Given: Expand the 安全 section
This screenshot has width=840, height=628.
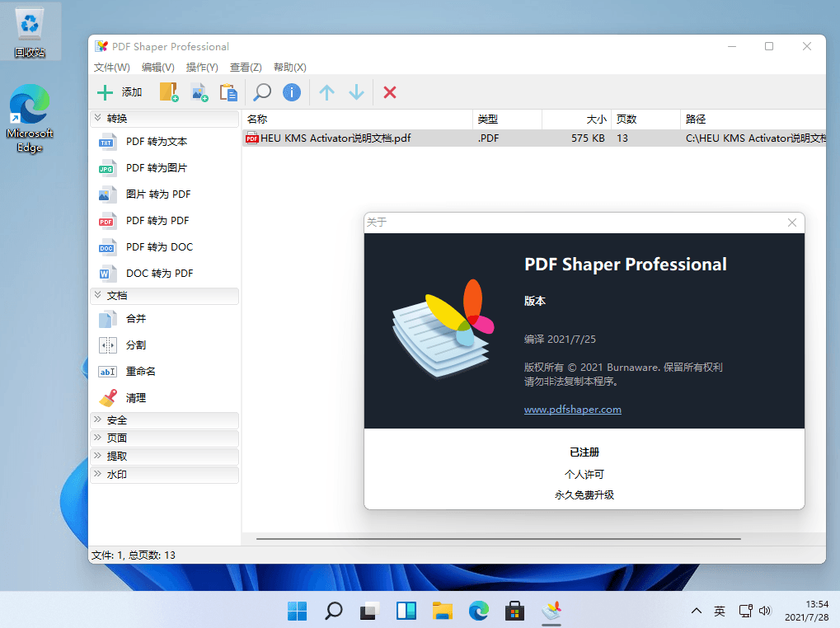Looking at the screenshot, I should 165,420.
